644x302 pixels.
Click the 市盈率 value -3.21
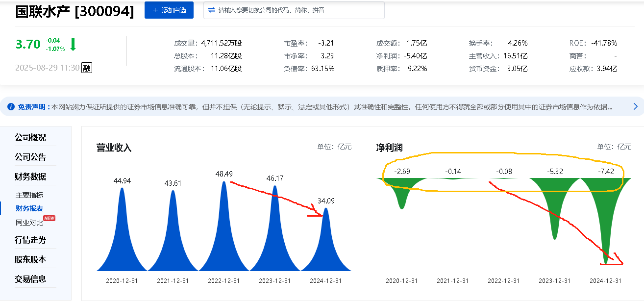point(326,43)
